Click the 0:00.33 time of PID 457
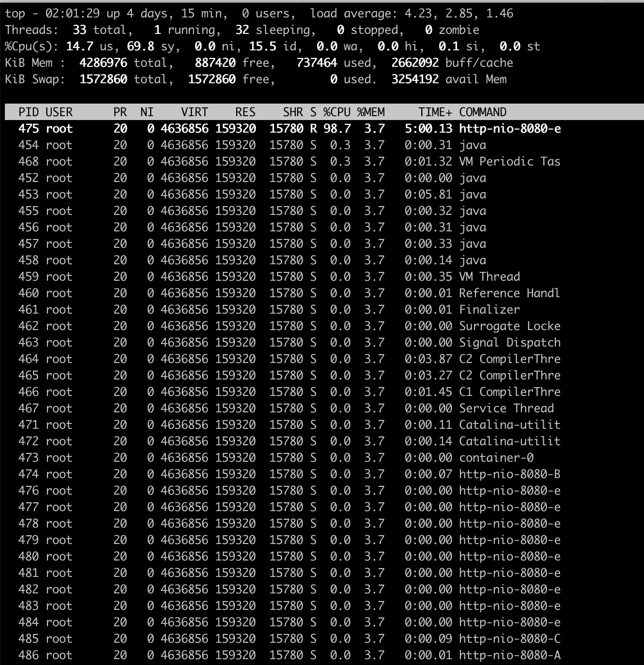This screenshot has width=644, height=665. pyautogui.click(x=429, y=244)
